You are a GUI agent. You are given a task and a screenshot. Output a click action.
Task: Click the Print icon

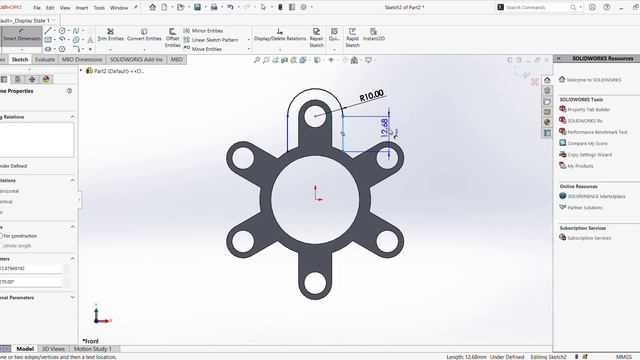click(214, 7)
